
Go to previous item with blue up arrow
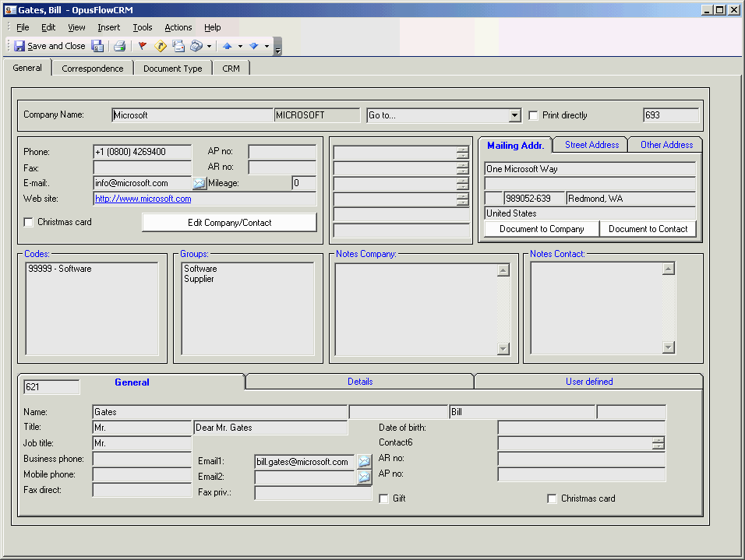tap(227, 46)
